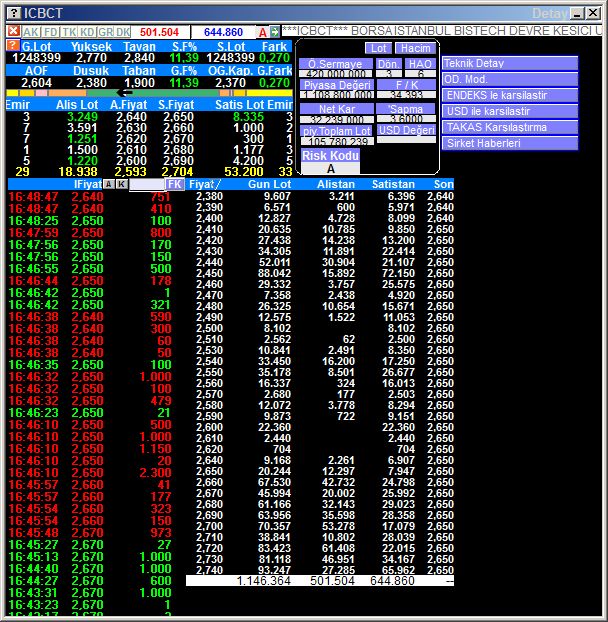Click the red X icon in toolbar
Screen dimensions: 608x622
13,31
